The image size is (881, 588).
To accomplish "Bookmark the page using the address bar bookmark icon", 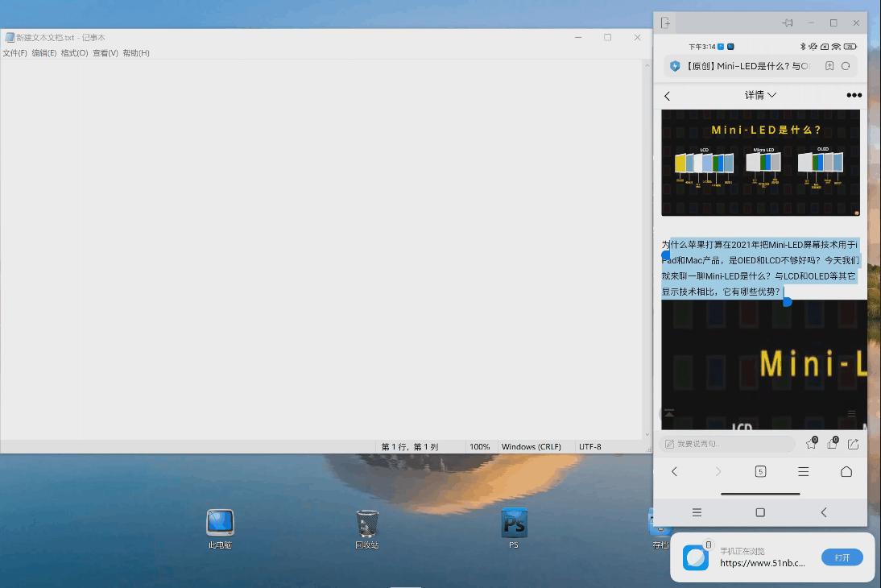I will coord(829,66).
